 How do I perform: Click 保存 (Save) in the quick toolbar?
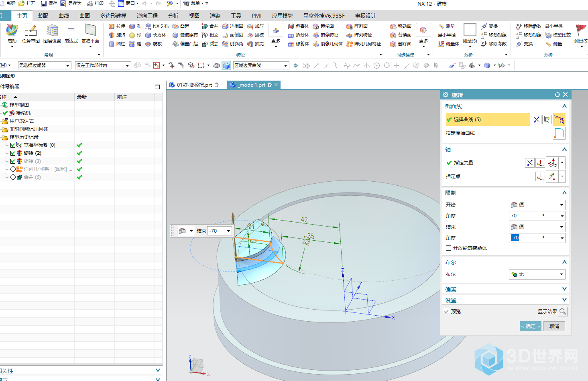click(49, 3)
